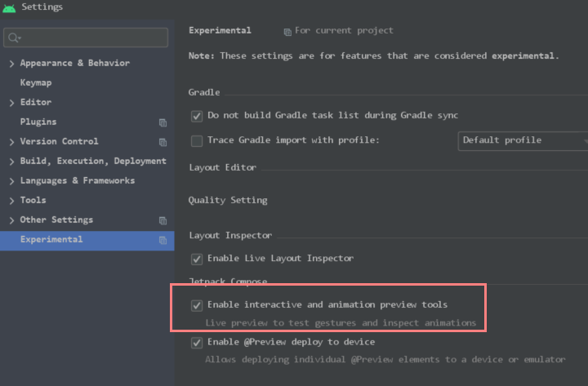Click the copy icon next to For current project

click(287, 32)
